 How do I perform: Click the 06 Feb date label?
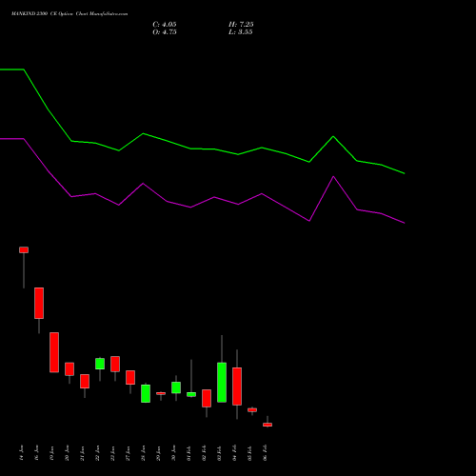[x=265, y=453]
